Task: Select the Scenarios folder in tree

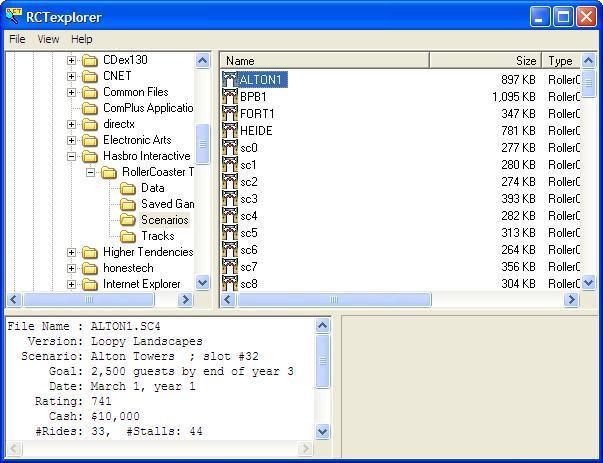Action: [x=165, y=220]
